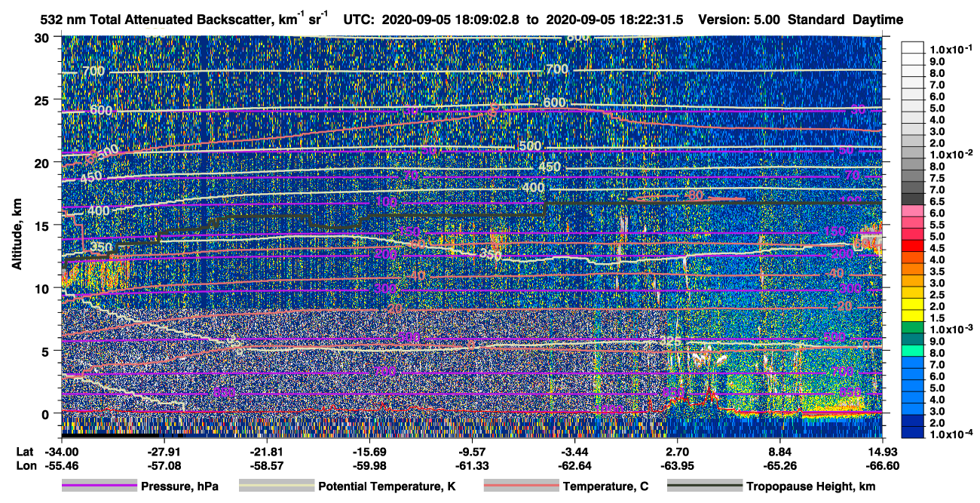Click the -80 temperature contour label

tap(693, 196)
